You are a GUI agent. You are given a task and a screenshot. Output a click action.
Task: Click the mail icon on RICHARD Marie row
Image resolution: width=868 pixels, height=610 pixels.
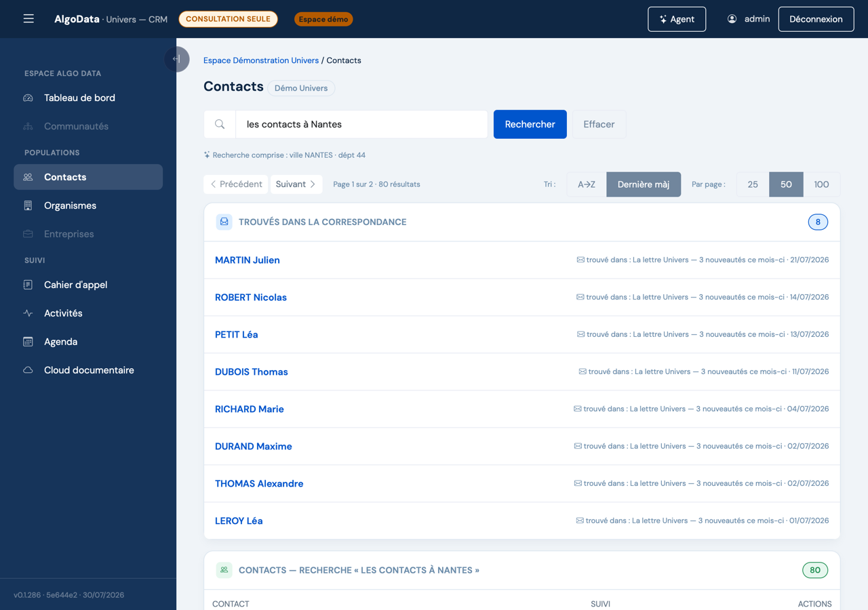[x=578, y=409]
